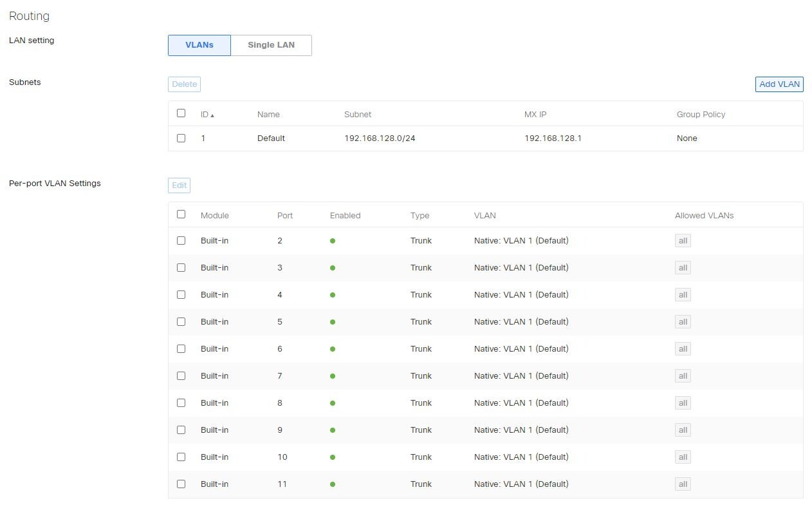812x512 pixels.
Task: Tick the checkbox for built-in port 5
Action: coord(181,321)
